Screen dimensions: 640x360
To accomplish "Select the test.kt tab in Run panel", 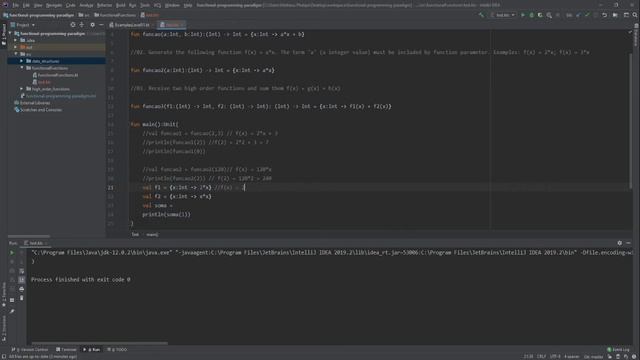I will (36, 243).
